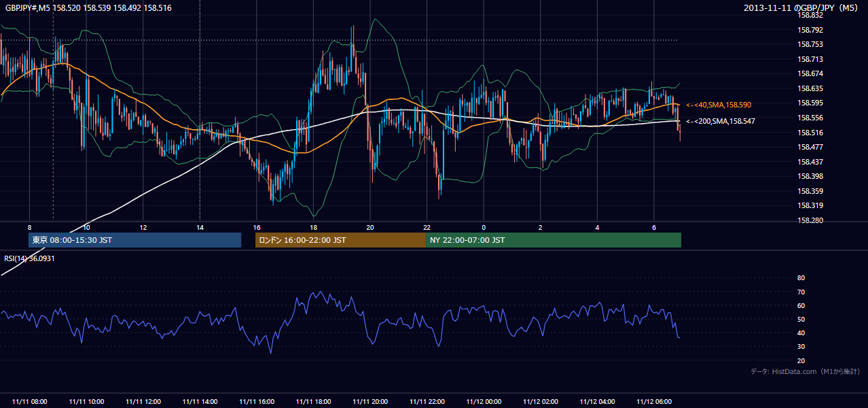This screenshot has height=408, width=868.
Task: Click RSI scale value 60
Action: (x=801, y=305)
